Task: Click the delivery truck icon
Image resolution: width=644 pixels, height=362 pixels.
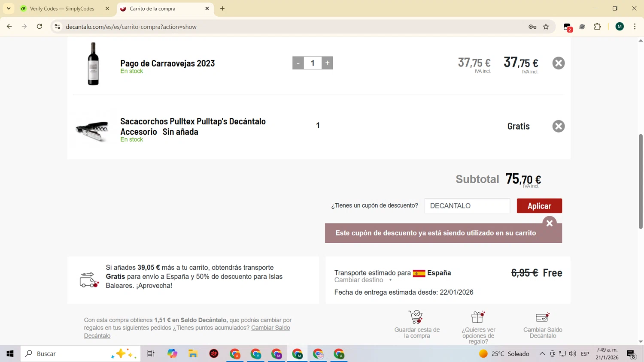Action: tap(89, 280)
